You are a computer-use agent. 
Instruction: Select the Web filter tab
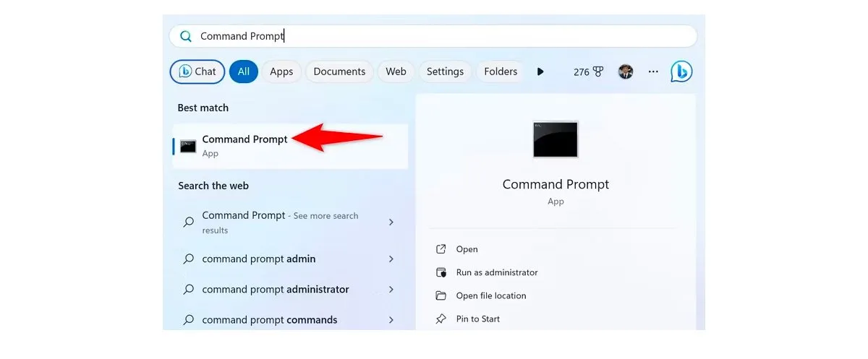pyautogui.click(x=396, y=72)
